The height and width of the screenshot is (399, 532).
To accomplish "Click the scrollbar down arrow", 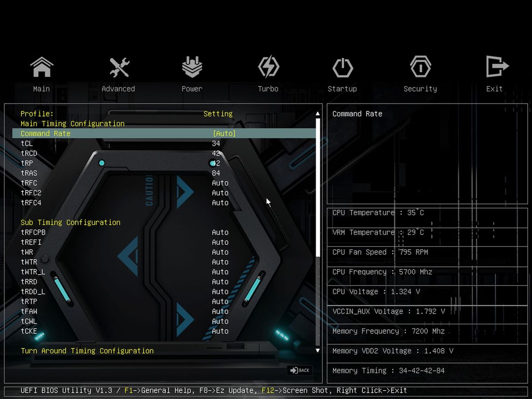I will [x=317, y=351].
